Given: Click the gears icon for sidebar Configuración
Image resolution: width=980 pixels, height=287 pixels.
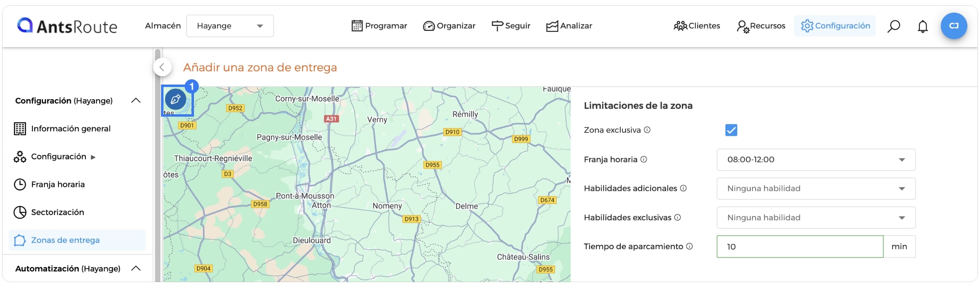Looking at the screenshot, I should (20, 157).
